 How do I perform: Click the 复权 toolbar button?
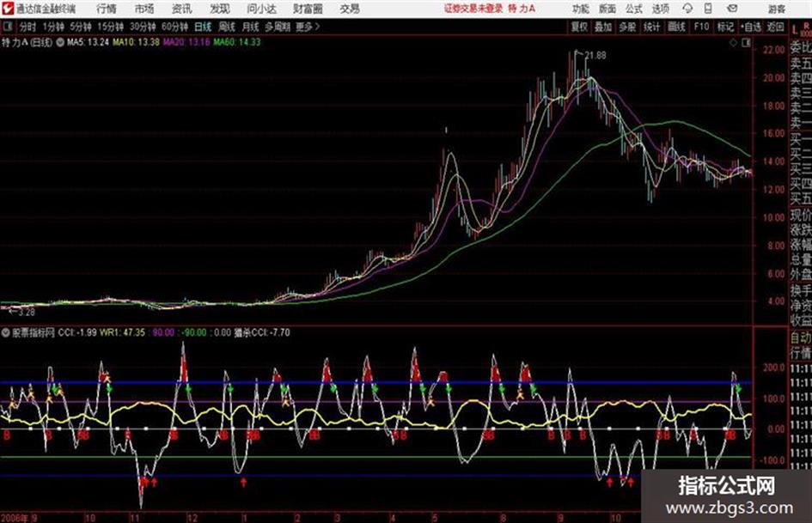tap(579, 27)
